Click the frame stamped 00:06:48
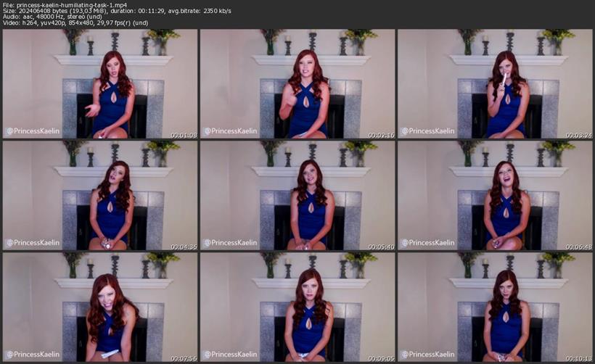 tap(495, 195)
